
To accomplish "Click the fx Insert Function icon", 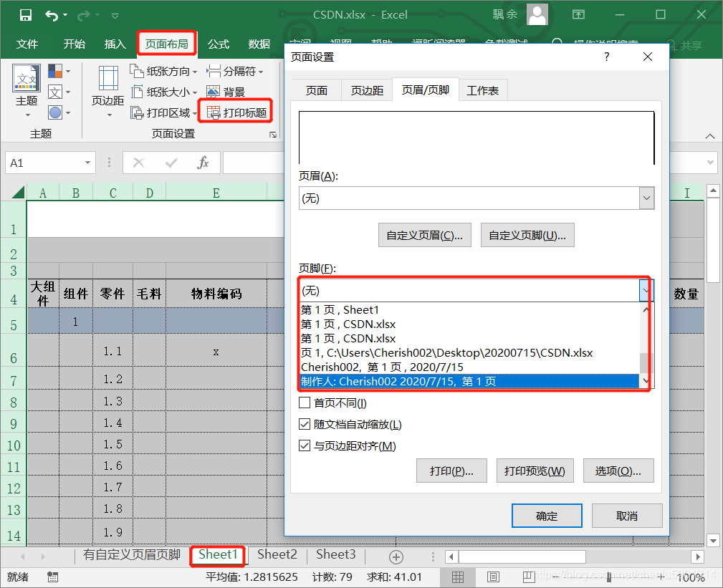I will 203,163.
